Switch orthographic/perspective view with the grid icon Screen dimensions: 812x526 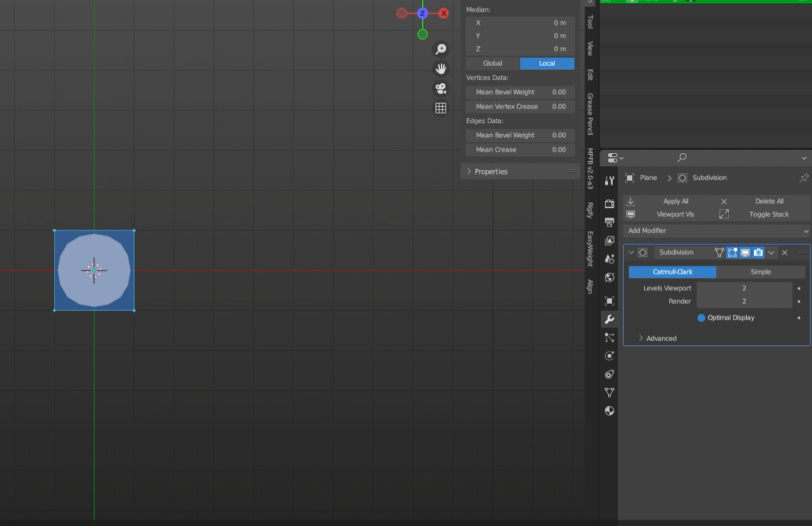441,108
